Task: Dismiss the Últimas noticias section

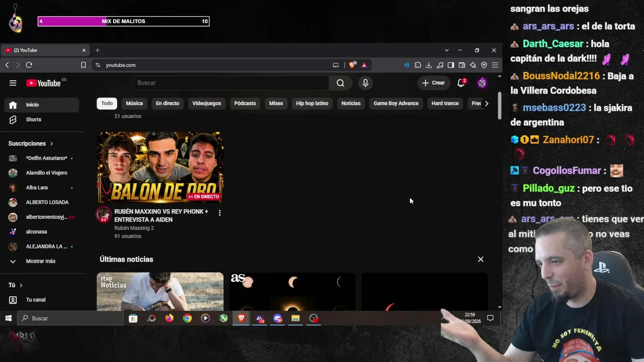Action: point(480,259)
